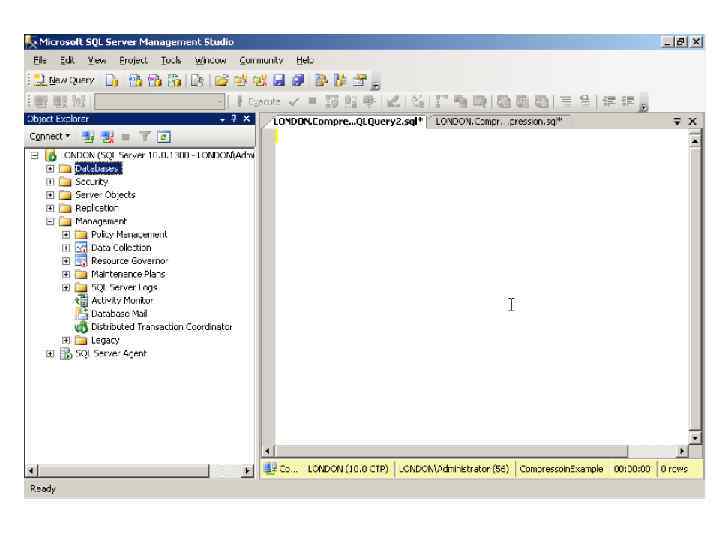Expand the Policy Management node
Screen dimensions: 720x540
(x=66, y=235)
